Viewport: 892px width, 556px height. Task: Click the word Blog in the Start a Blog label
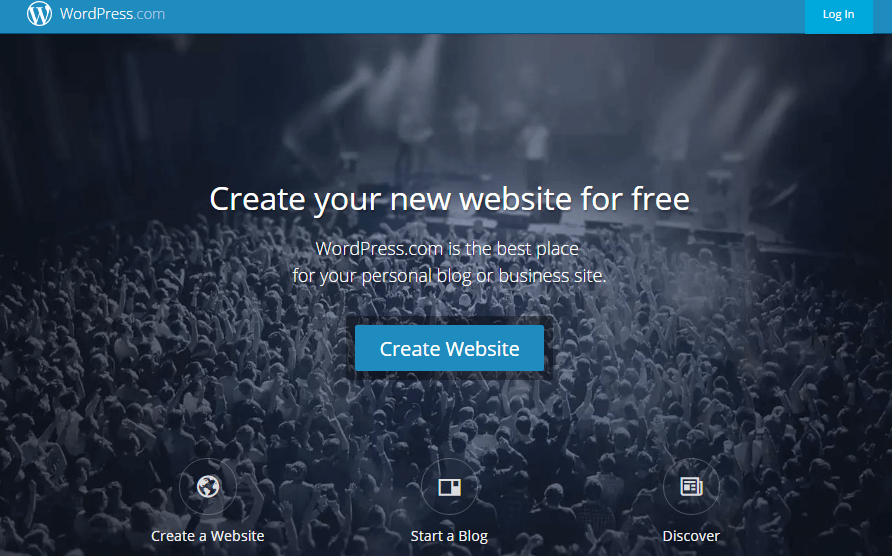pyautogui.click(x=473, y=536)
